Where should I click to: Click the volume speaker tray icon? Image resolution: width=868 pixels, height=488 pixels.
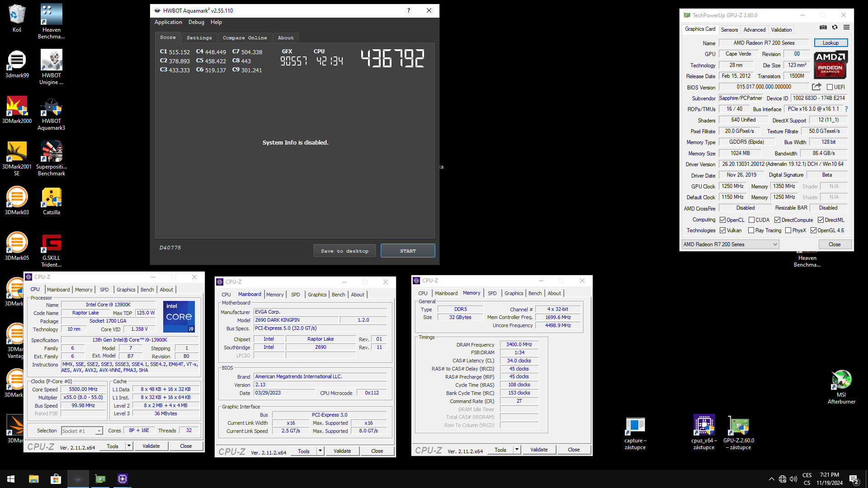point(793,479)
